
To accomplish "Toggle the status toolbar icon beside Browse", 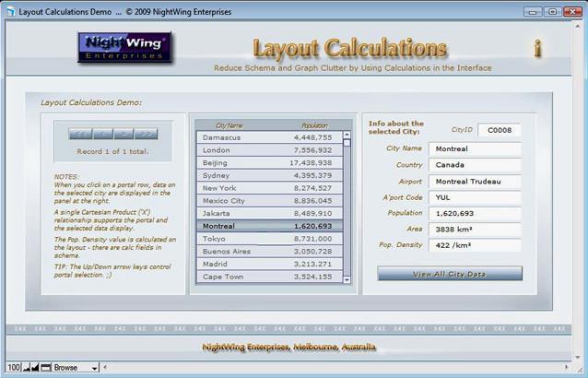I will pos(45,368).
